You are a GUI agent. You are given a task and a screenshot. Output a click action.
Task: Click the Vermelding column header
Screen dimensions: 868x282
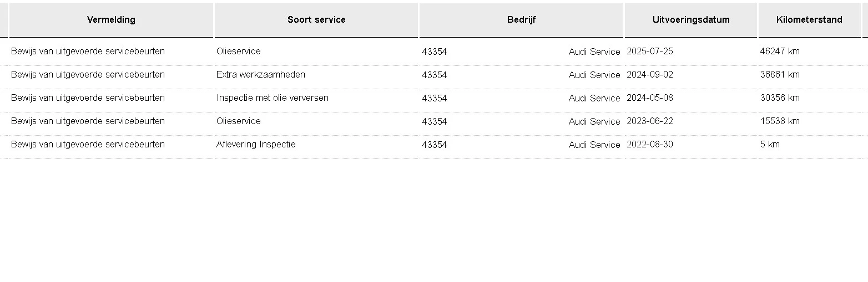(111, 20)
